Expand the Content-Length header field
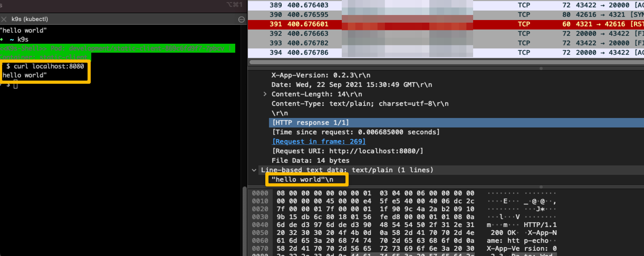 265,94
